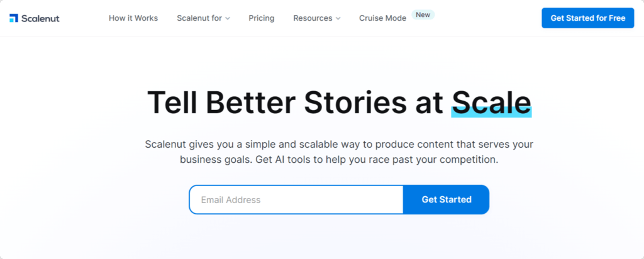644x259 pixels.
Task: Click the cyan underline beneath Scale
Action: [x=491, y=113]
